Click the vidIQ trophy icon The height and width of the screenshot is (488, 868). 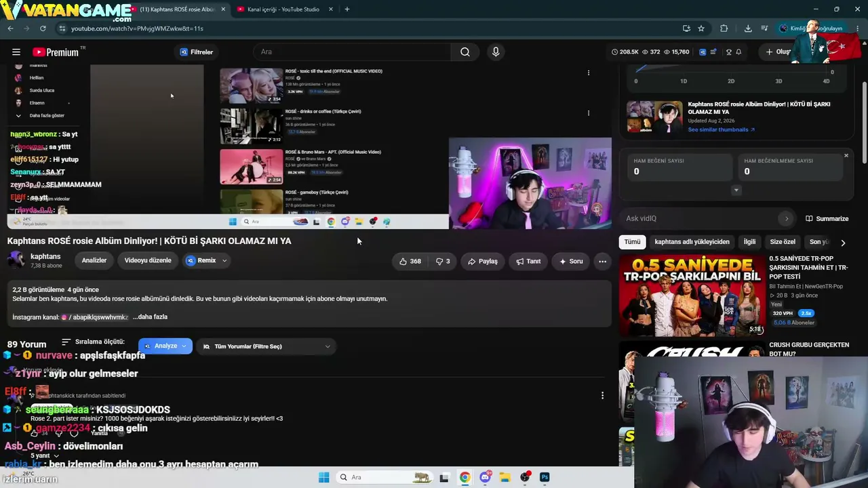[729, 52]
